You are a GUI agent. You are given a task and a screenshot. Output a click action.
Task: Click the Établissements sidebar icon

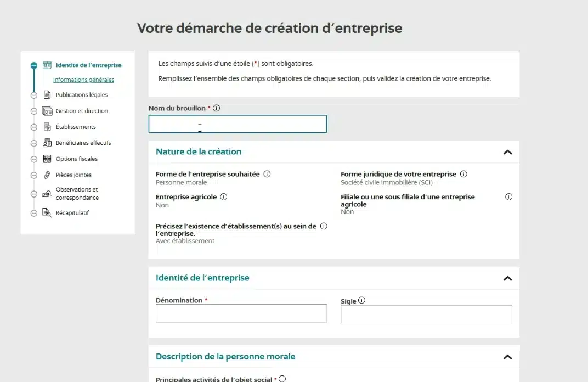[47, 127]
